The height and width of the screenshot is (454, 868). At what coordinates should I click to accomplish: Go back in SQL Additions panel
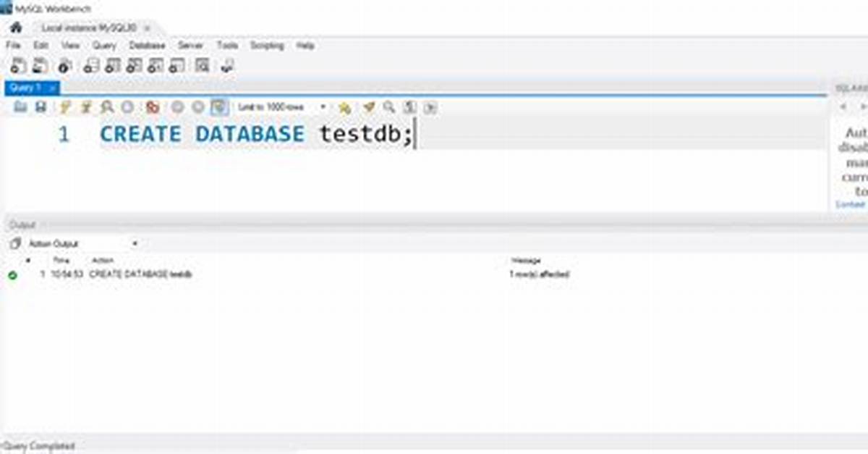[843, 107]
